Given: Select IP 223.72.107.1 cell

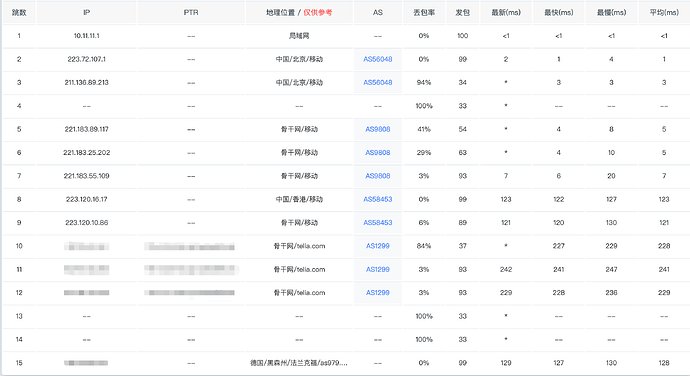Looking at the screenshot, I should pyautogui.click(x=86, y=59).
